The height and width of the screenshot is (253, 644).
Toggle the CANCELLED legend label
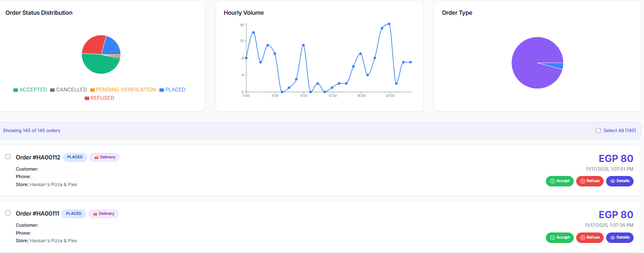click(x=71, y=90)
